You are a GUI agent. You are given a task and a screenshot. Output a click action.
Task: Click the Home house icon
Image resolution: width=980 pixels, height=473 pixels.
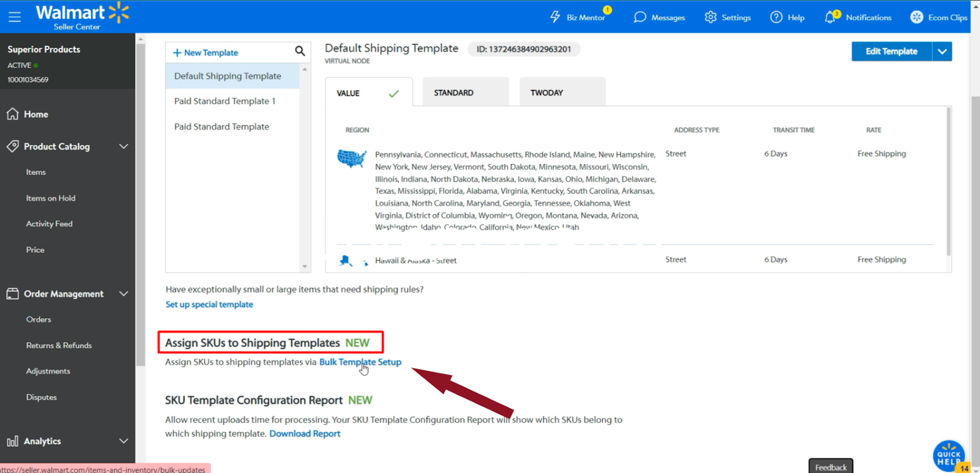[12, 114]
